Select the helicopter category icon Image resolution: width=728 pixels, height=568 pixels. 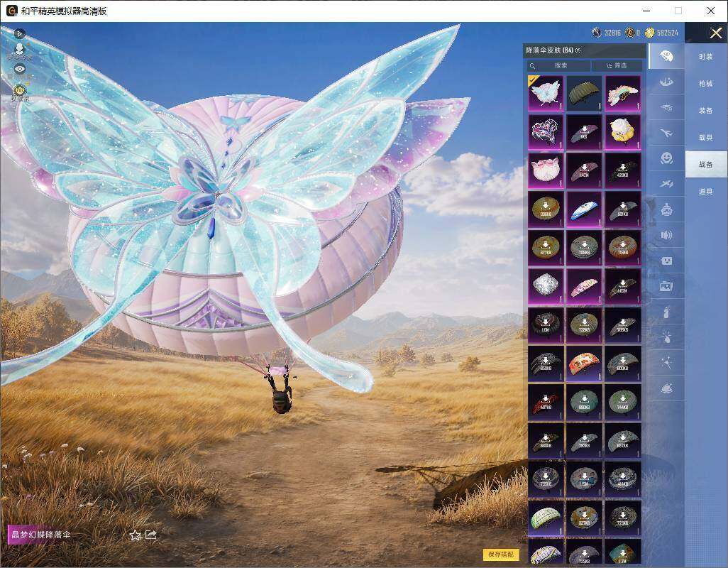click(x=666, y=108)
